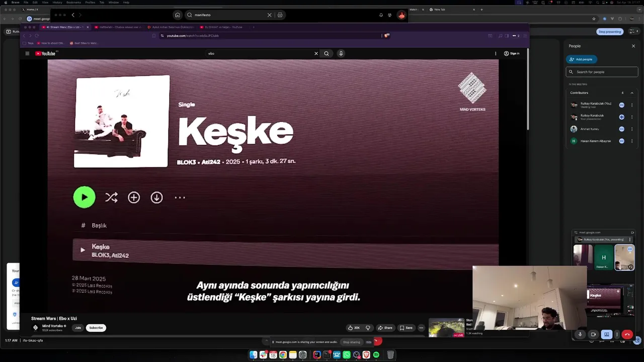Save the video to a playlist
This screenshot has height=362, width=644.
[x=406, y=328]
